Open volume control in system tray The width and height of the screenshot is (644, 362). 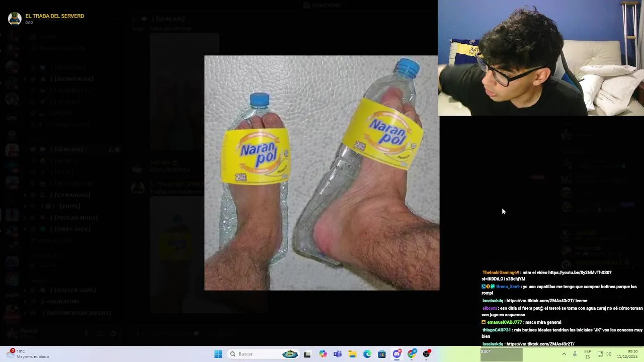click(x=608, y=354)
